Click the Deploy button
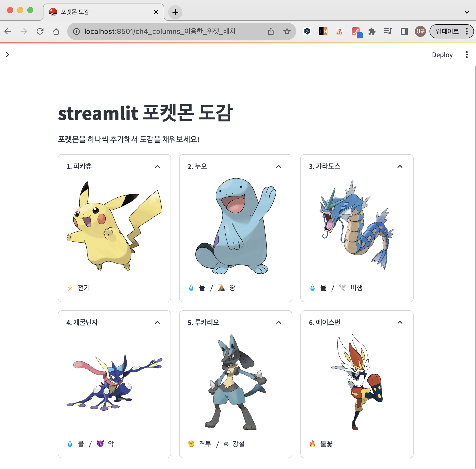Screen dimensions: 476x469 point(442,55)
